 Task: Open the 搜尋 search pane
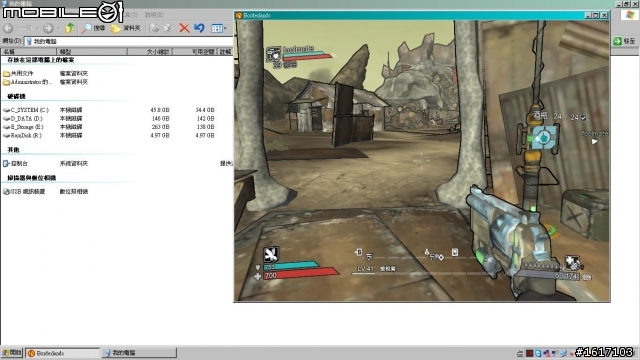coord(93,28)
